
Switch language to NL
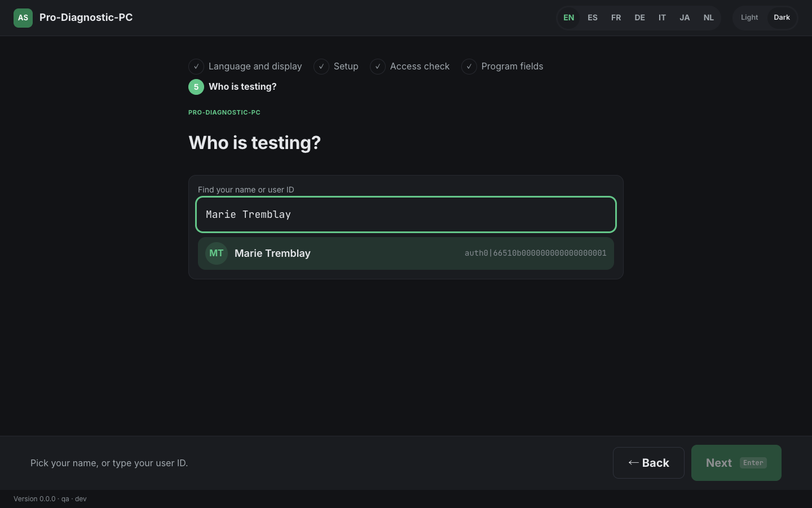[x=709, y=18]
